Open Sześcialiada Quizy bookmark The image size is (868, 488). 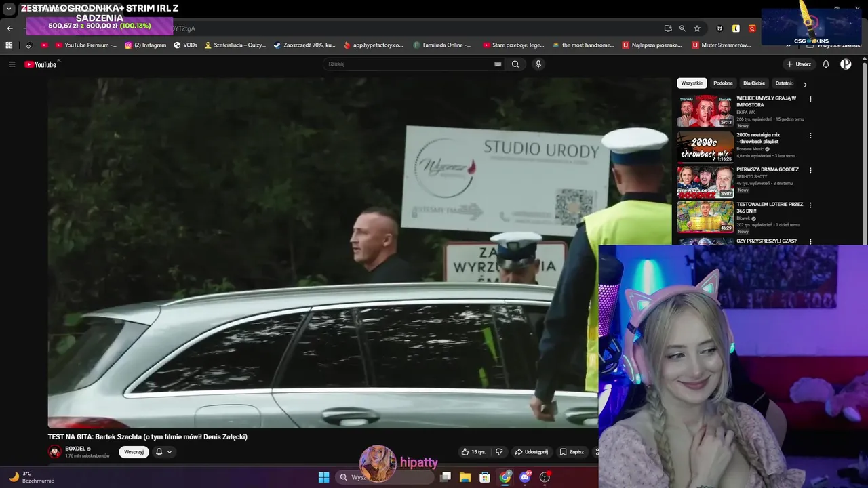click(235, 45)
